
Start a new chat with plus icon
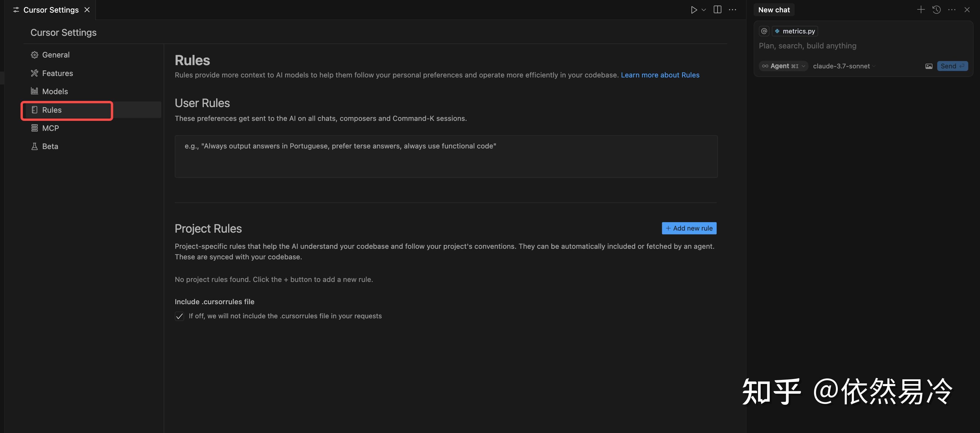click(921, 10)
